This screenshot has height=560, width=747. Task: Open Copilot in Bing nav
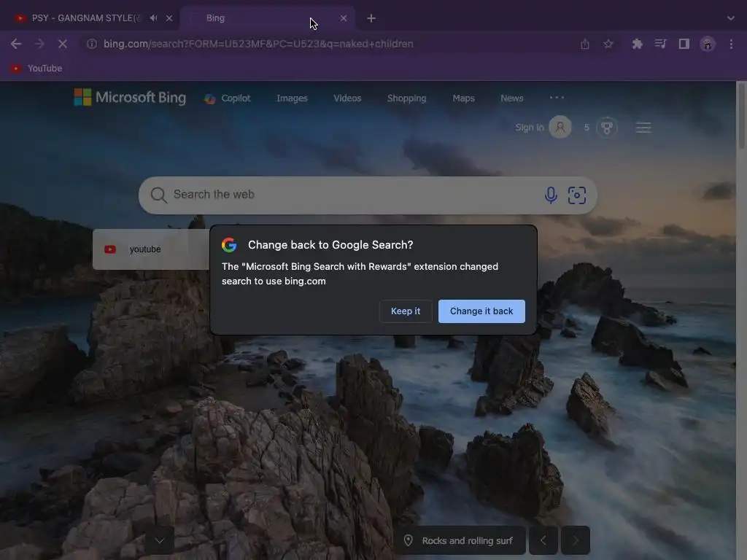(x=228, y=98)
